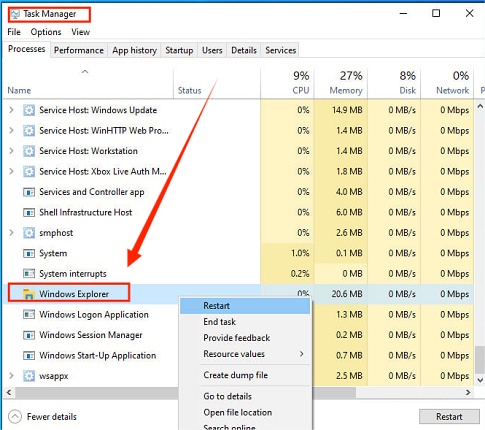Viewport: 485px width, 430px height.
Task: Click the Service Host: Workstation gear icon
Action: [29, 151]
